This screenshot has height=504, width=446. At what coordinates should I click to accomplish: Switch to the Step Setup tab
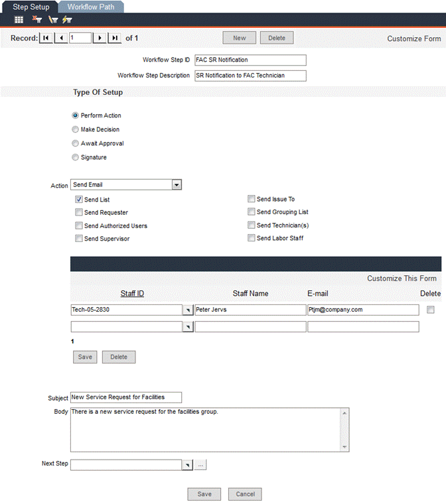click(31, 7)
